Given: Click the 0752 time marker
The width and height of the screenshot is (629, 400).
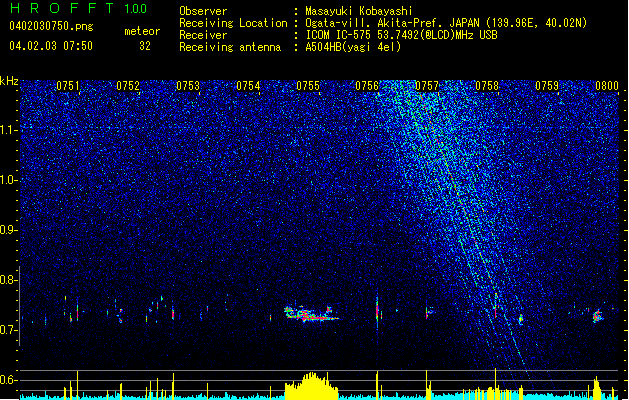Looking at the screenshot, I should [x=128, y=86].
